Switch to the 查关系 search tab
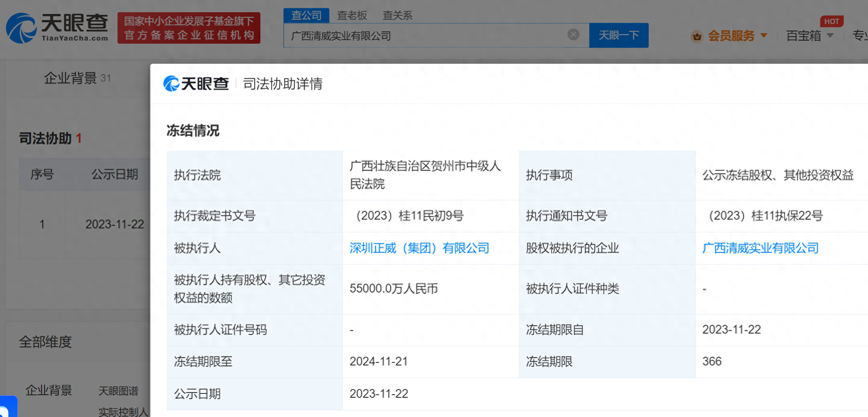 click(398, 16)
